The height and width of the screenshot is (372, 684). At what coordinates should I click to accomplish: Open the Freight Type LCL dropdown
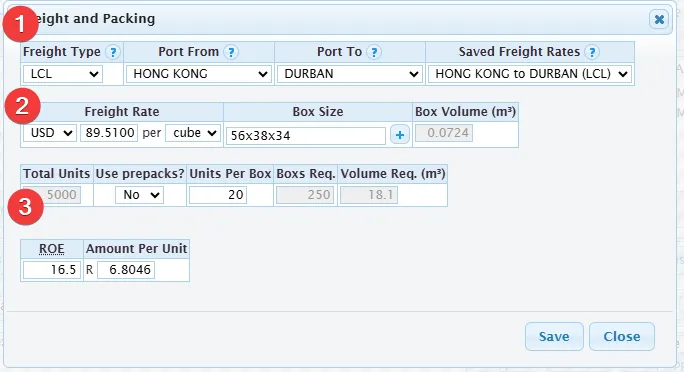[x=63, y=74]
